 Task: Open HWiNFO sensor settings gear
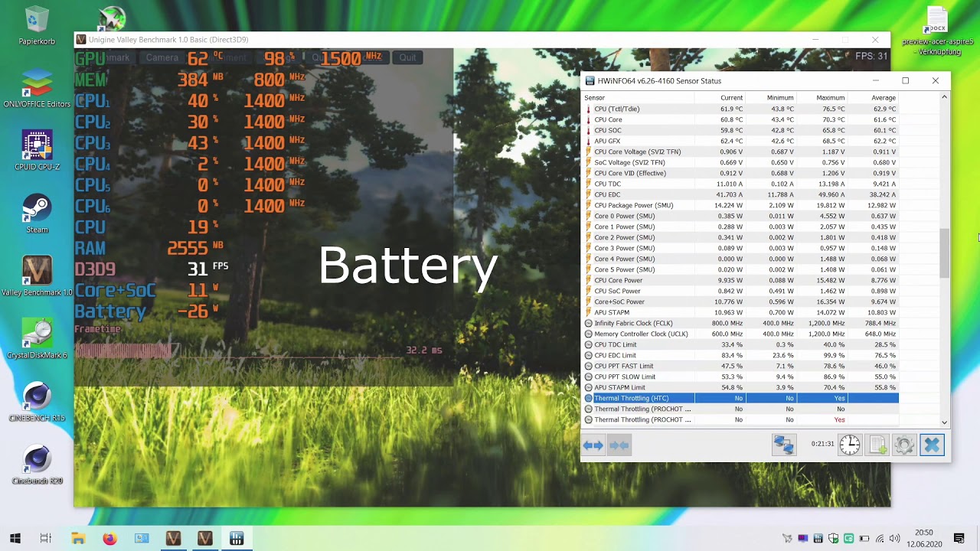[x=904, y=445]
